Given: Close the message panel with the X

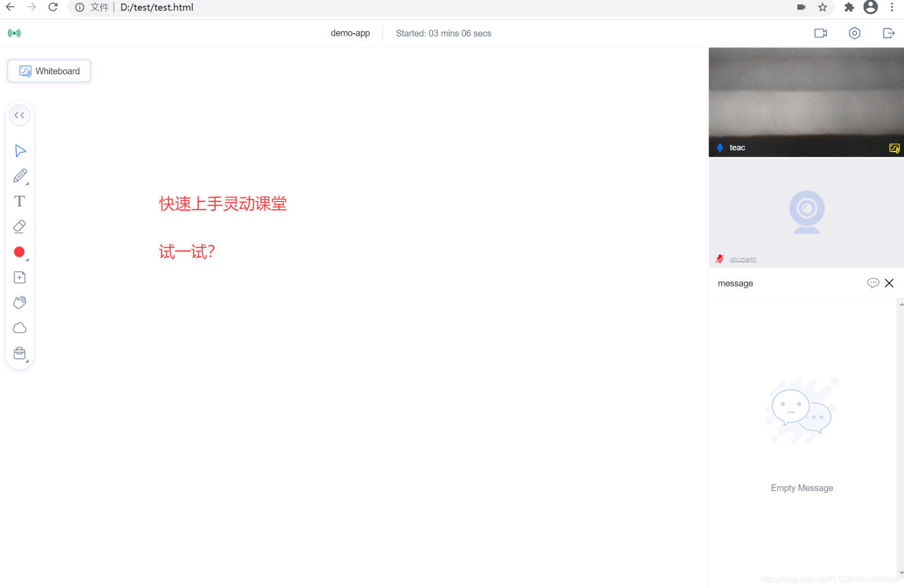Looking at the screenshot, I should 889,282.
